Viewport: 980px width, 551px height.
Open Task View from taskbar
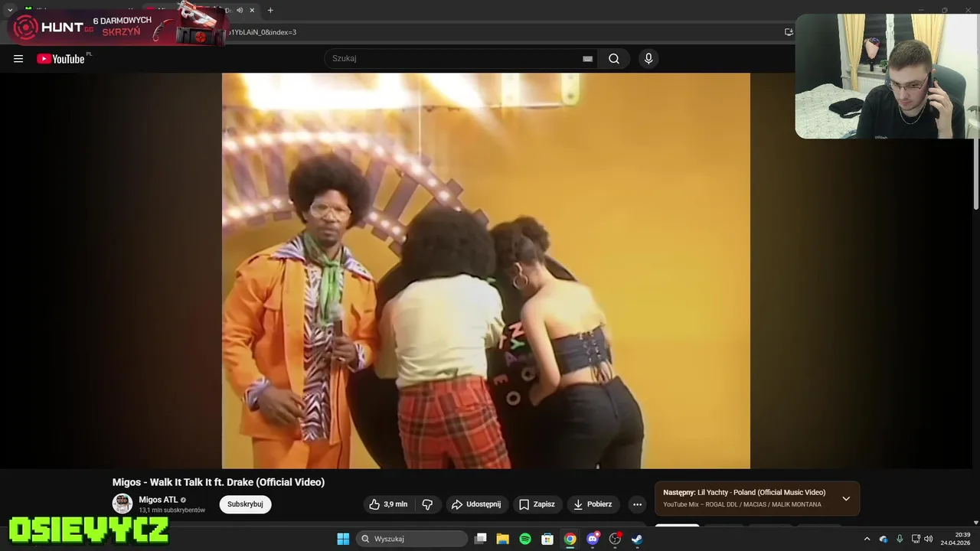click(x=480, y=539)
